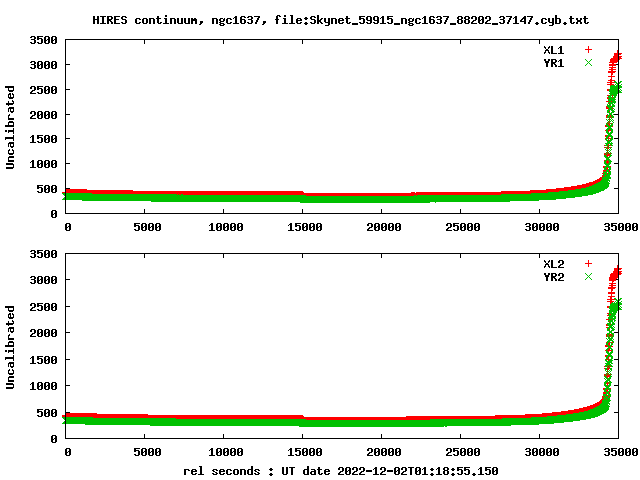Click the red plus marker beside XL1
640x480 pixels.
click(x=588, y=50)
